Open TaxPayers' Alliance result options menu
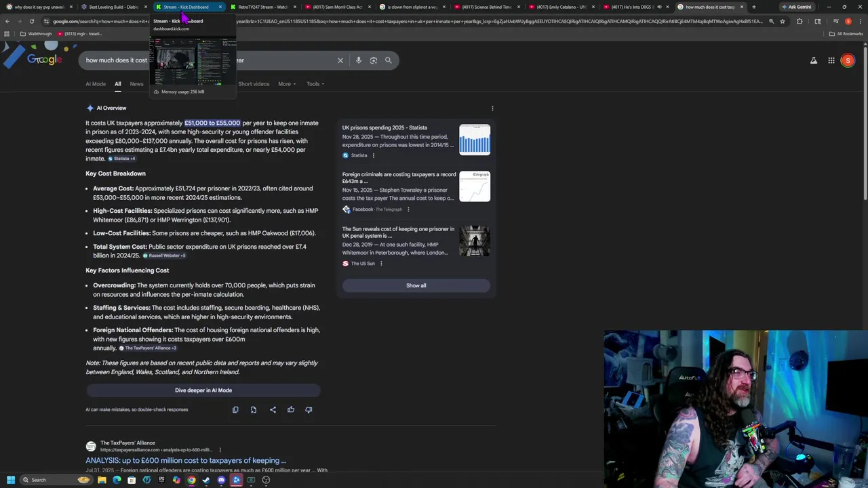 [220, 450]
